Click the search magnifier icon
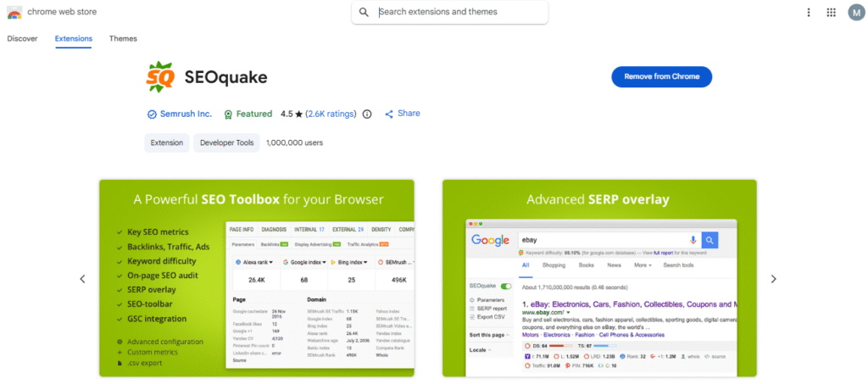868x384 pixels. 364,12
